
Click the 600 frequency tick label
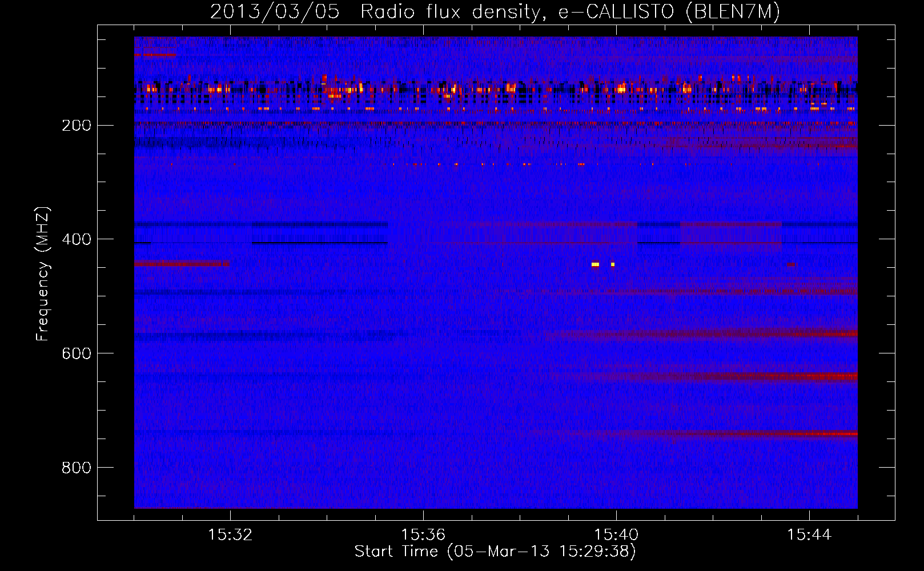pyautogui.click(x=77, y=353)
